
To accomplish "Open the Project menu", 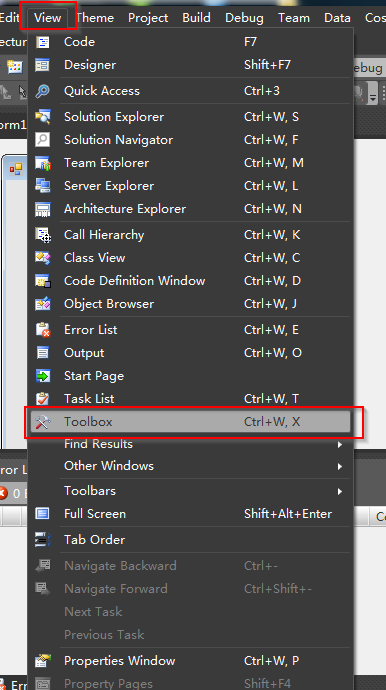I will 148,18.
